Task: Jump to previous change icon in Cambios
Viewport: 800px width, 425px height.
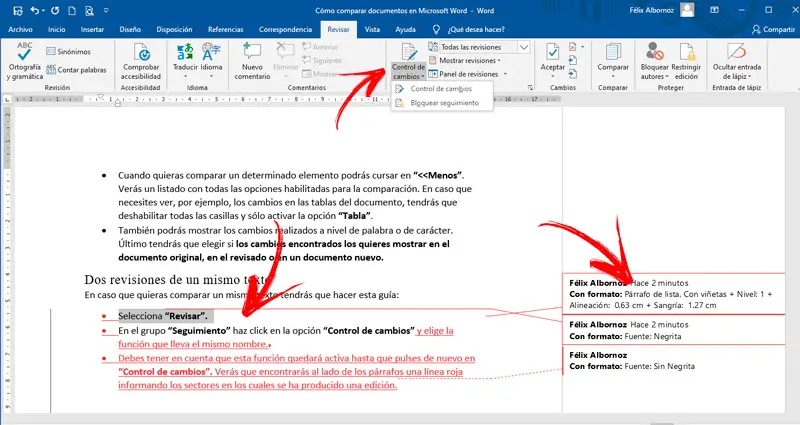Action: tap(572, 61)
